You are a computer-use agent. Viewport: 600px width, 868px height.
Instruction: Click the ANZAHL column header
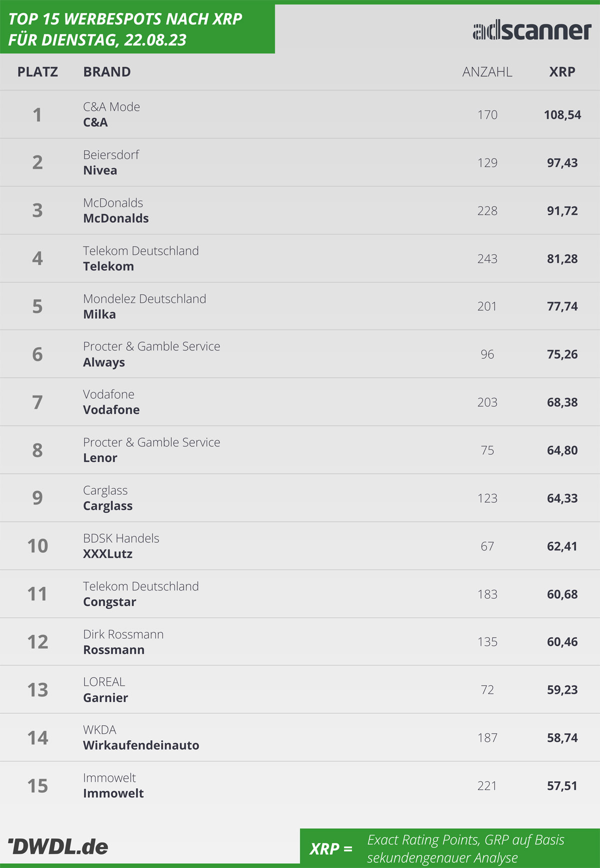(487, 72)
